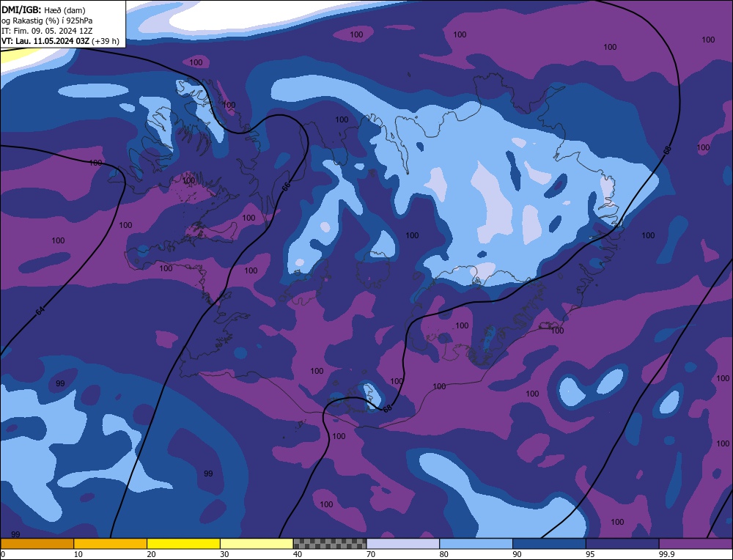Click the medium blue 90–95 legend swatch
Viewport: 733px width, 560px height.
point(549,544)
